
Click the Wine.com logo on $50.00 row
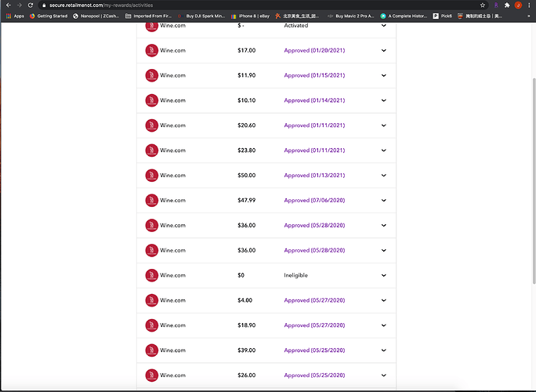point(151,176)
